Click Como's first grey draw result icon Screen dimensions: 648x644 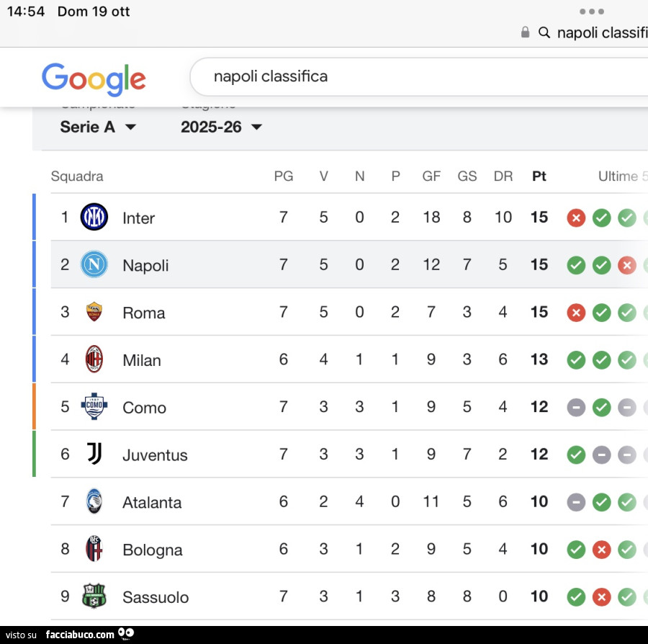576,408
